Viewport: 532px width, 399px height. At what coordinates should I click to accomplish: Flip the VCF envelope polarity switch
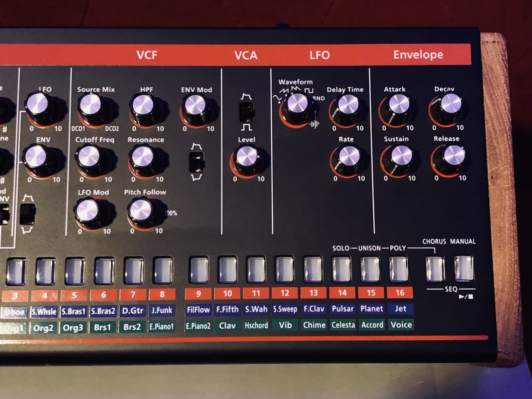(x=196, y=162)
